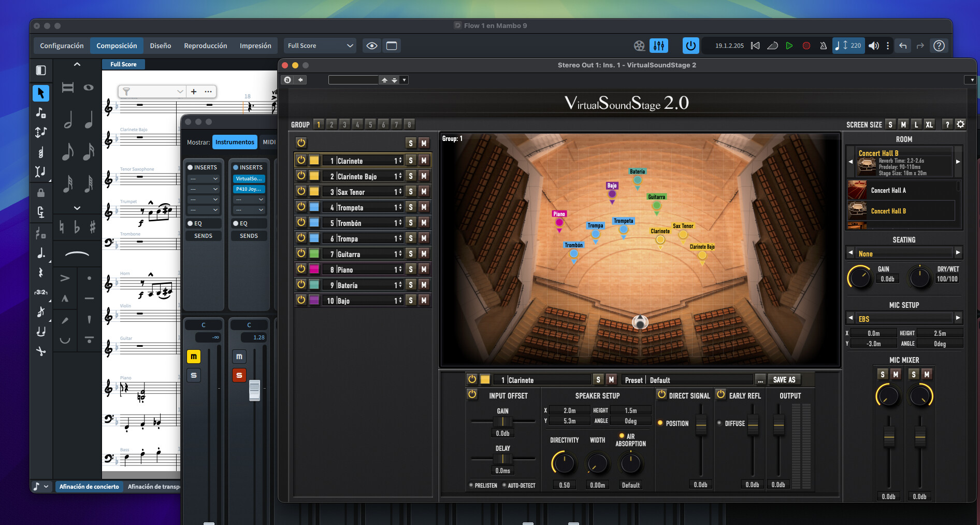980x525 pixels.
Task: Click the color swatch of 9 Batería
Action: pos(314,285)
